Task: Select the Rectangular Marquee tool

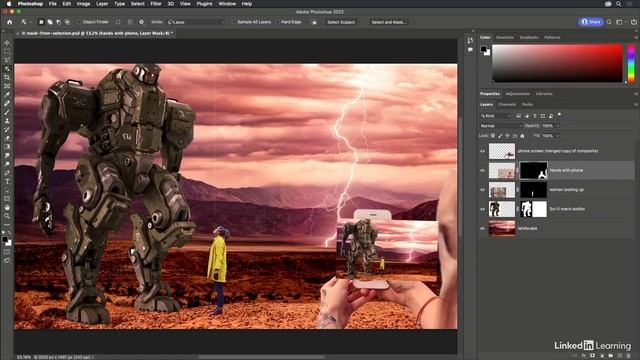Action: coord(7,51)
